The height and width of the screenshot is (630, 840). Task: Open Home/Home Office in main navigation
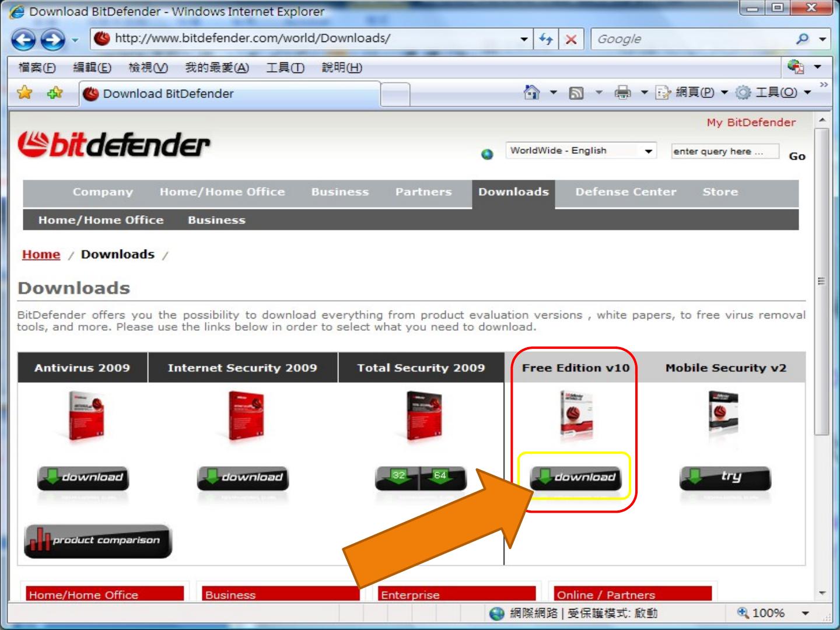[222, 192]
